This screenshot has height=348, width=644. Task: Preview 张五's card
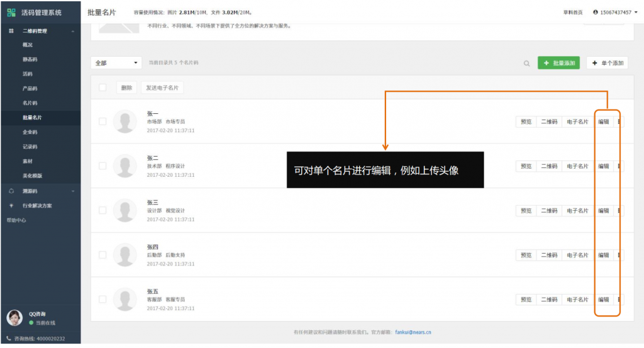[x=526, y=300]
